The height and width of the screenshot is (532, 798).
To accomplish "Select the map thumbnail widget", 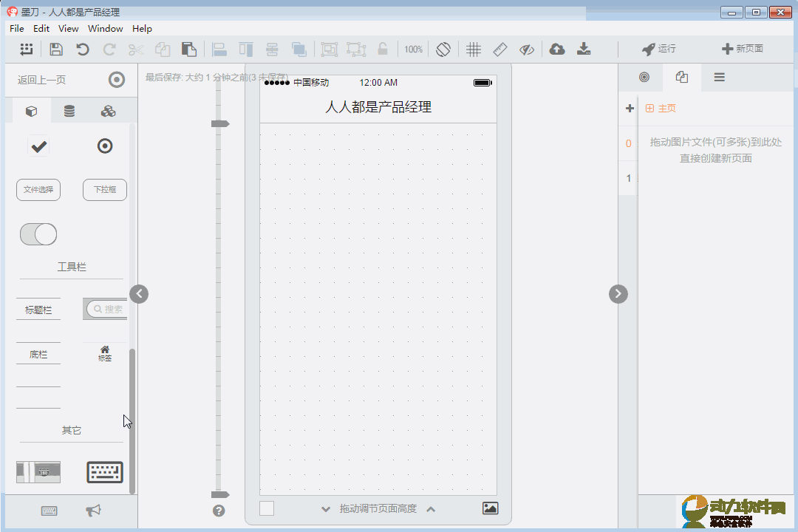I will [38, 472].
